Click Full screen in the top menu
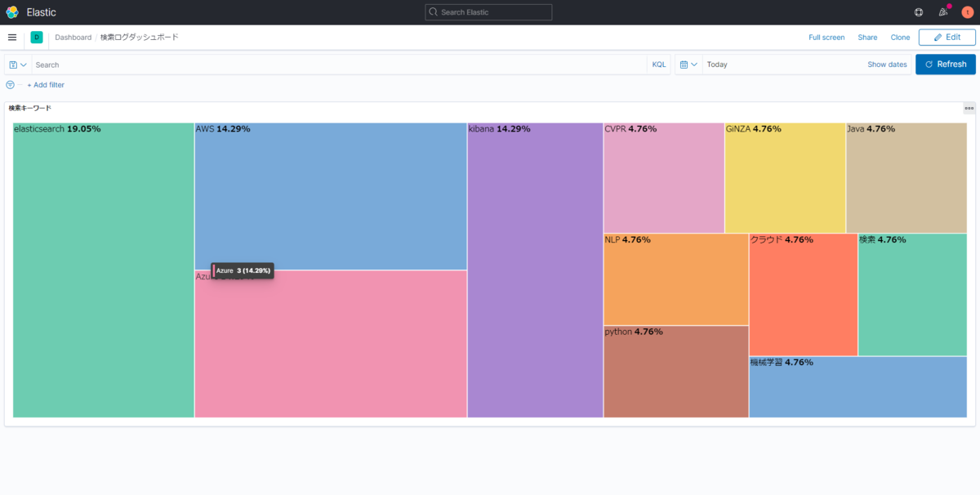 [826, 38]
